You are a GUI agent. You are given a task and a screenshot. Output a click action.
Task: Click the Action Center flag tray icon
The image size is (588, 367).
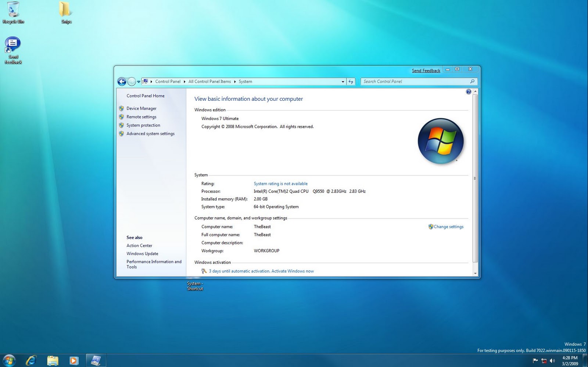535,361
